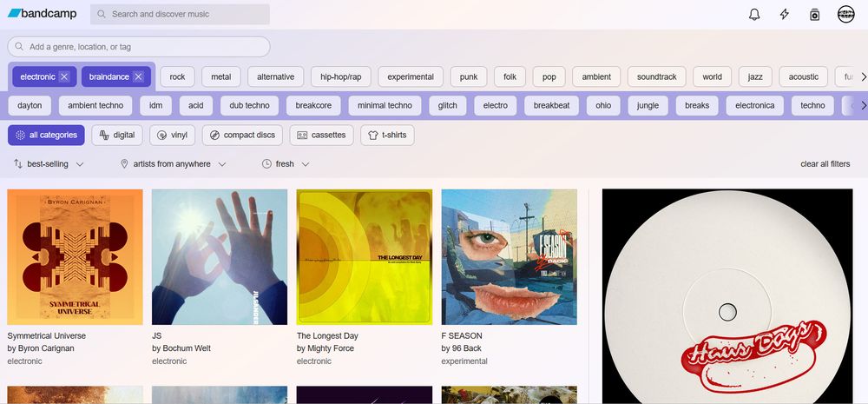Viewport: 868px width, 404px height.
Task: Open the Haus Dogs vinyl artwork
Action: pyautogui.click(x=727, y=296)
